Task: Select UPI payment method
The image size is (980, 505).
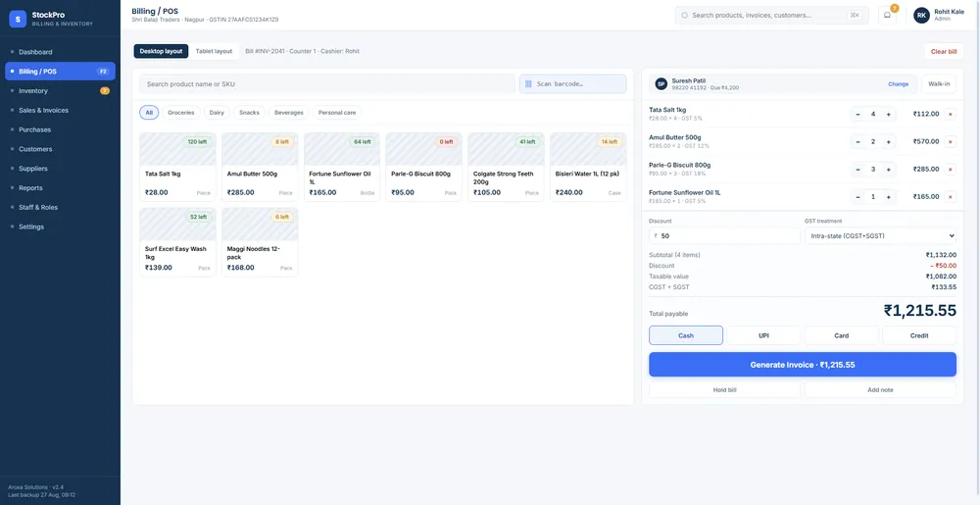Action: pyautogui.click(x=763, y=335)
